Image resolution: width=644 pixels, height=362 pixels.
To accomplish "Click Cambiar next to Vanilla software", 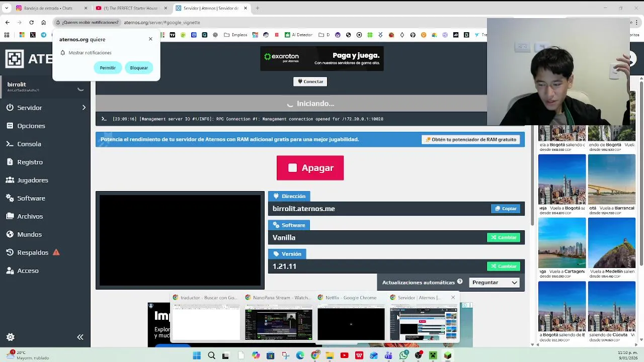I will [503, 237].
